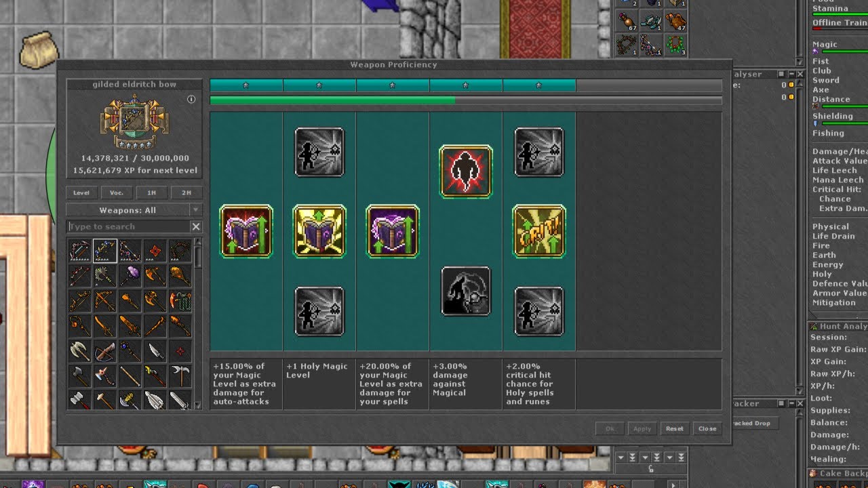Click the lock icon below the inventory arrows
This screenshot has width=868, height=488.
651,468
